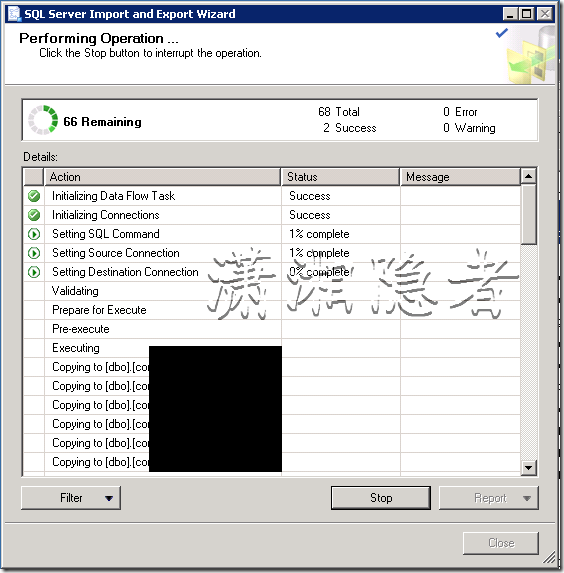Select the Validating row in details list
The height and width of the screenshot is (573, 564).
point(272,291)
